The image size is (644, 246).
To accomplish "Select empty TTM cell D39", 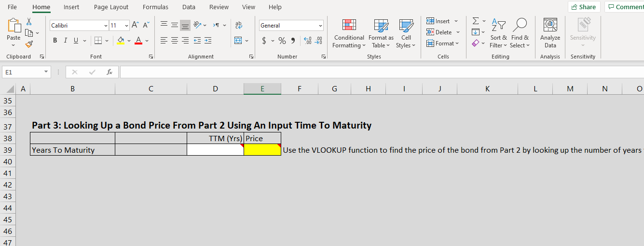I will [215, 150].
